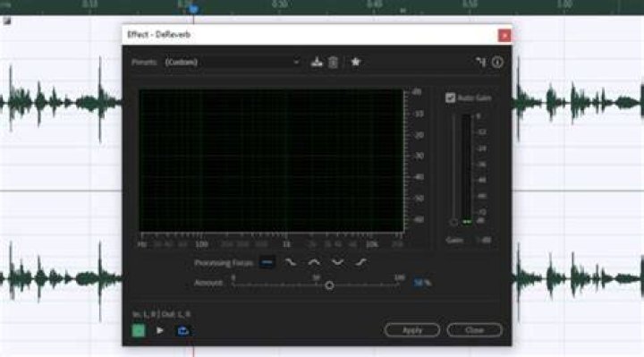This screenshot has width=644, height=357.
Task: Click the Close button in dialog
Action: (474, 330)
